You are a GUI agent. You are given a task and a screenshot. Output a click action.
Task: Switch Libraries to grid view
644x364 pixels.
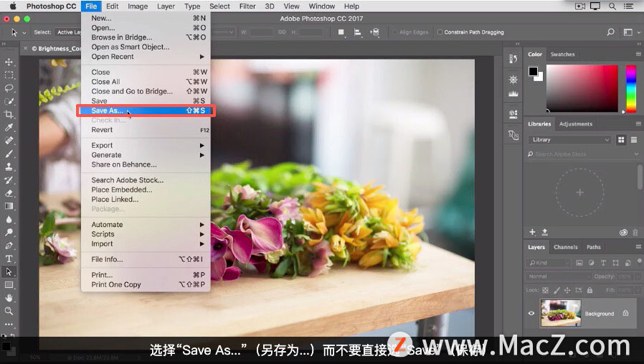pyautogui.click(x=621, y=140)
